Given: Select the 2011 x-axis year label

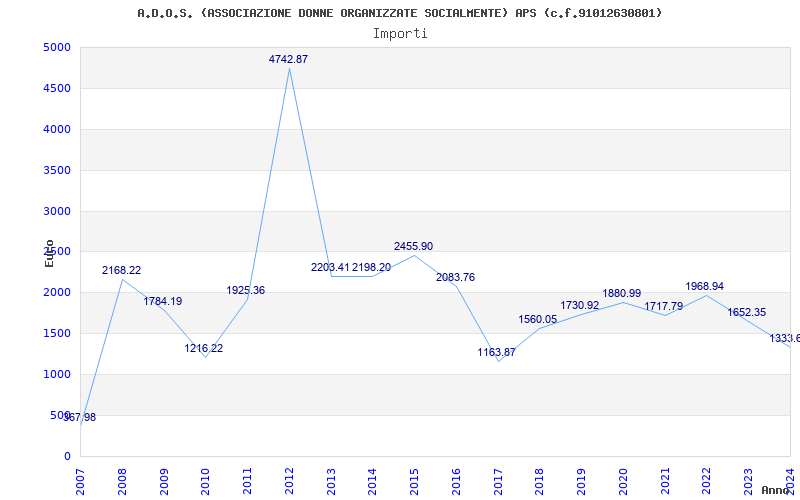Looking at the screenshot, I should coord(247,482).
